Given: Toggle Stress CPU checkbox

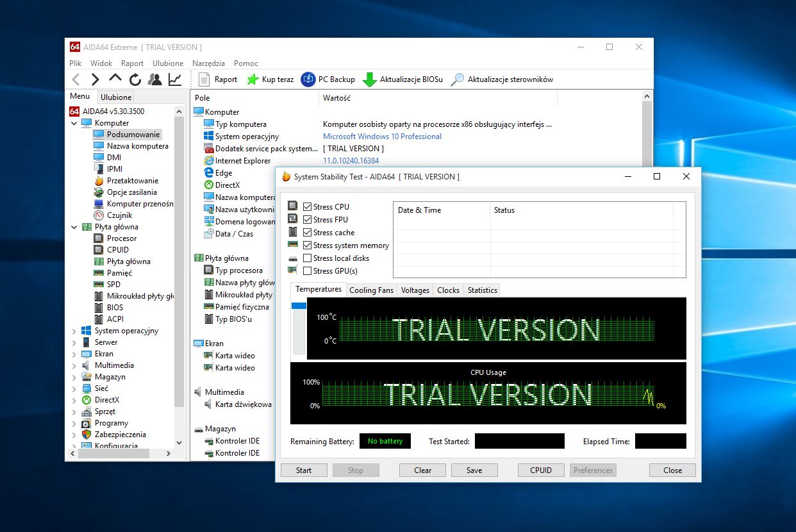Looking at the screenshot, I should pyautogui.click(x=308, y=207).
